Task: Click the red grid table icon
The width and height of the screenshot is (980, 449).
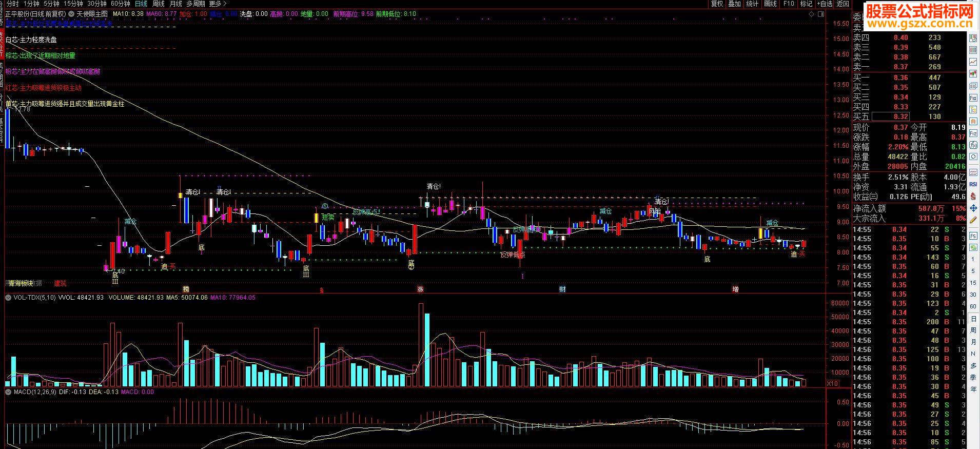Action: point(973,50)
